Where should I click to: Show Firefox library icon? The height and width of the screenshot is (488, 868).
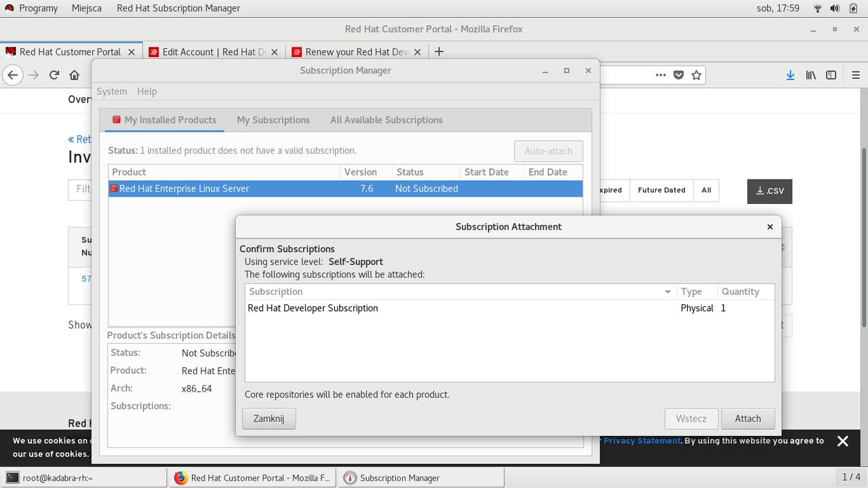click(810, 75)
